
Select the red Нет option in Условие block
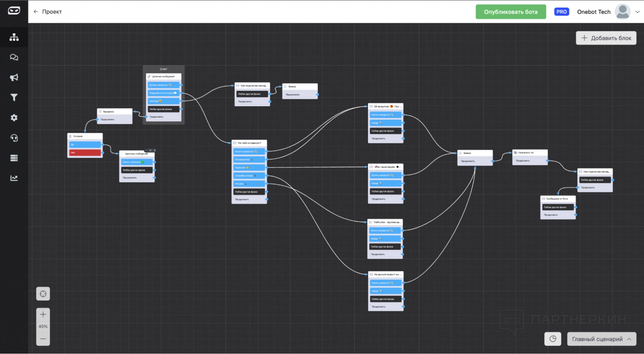coord(85,153)
